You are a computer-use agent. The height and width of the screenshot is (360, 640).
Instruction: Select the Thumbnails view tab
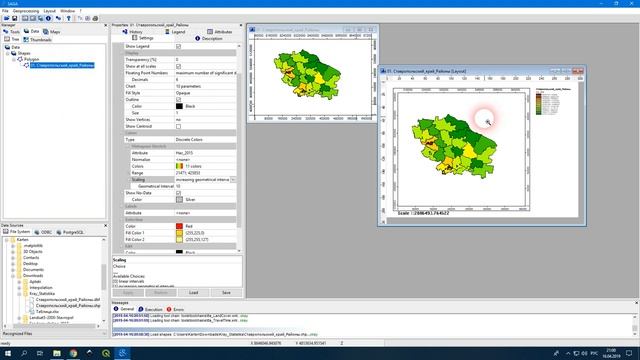pyautogui.click(x=38, y=39)
